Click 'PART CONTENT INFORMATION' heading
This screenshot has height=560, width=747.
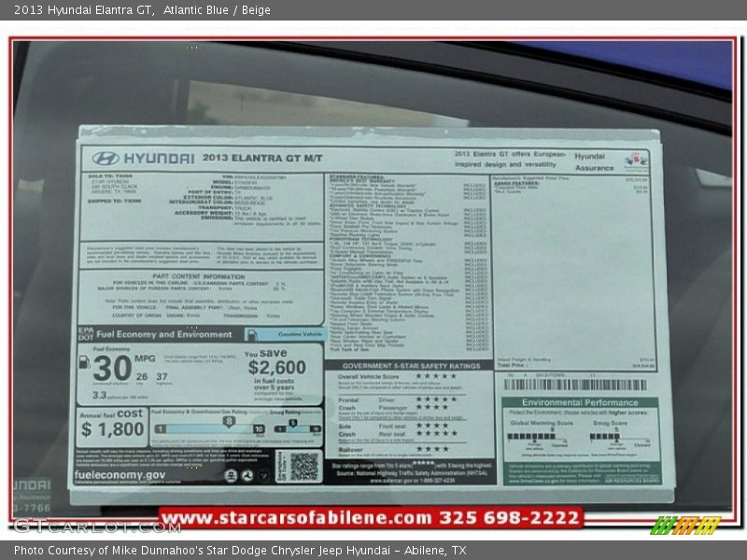click(199, 276)
